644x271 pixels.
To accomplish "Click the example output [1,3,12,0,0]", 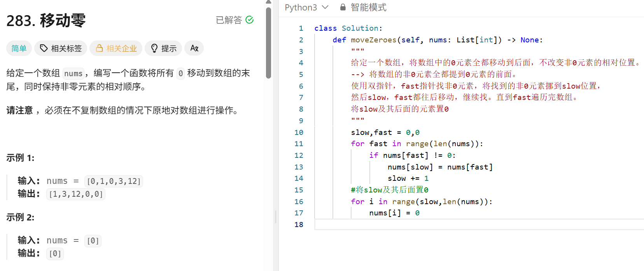I will [x=76, y=194].
